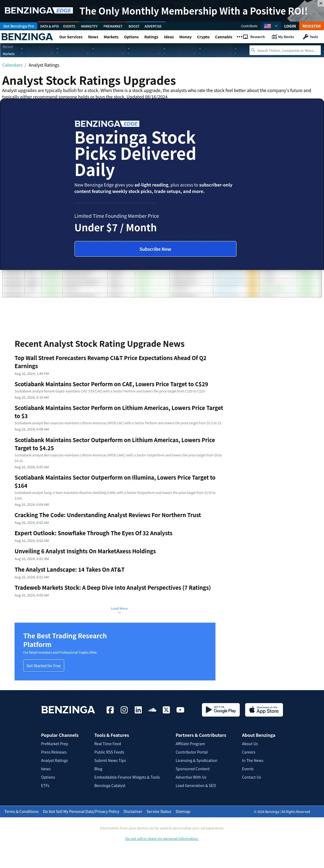Open Events top bar link
Image resolution: width=324 pixels, height=868 pixels.
tap(69, 26)
